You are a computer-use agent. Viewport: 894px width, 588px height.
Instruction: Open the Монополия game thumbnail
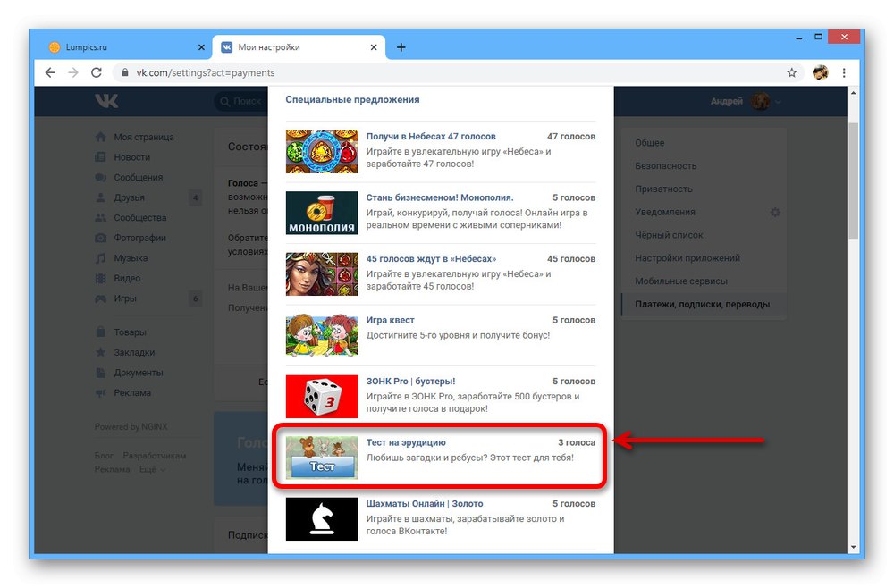[x=322, y=213]
